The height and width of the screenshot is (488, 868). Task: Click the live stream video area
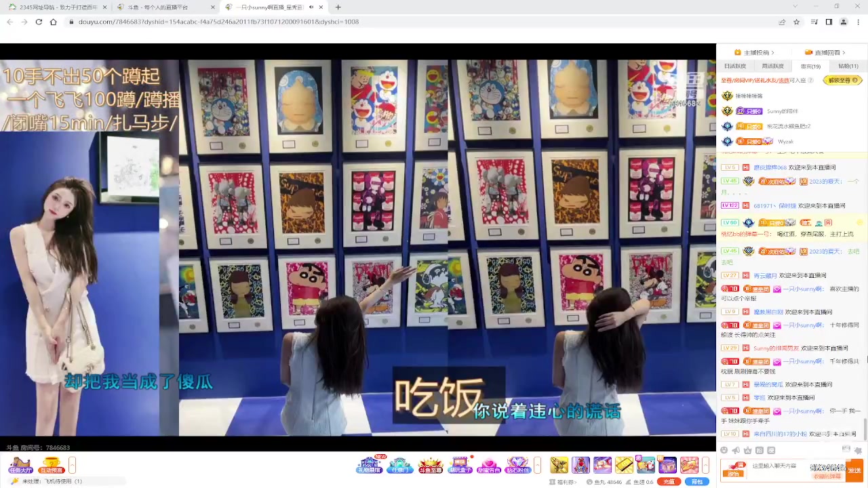[358, 247]
